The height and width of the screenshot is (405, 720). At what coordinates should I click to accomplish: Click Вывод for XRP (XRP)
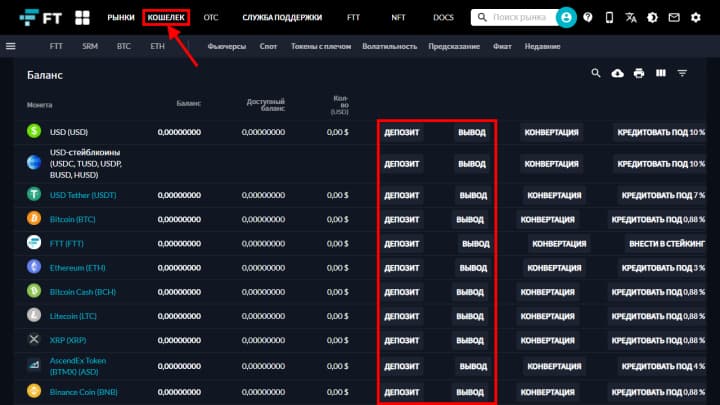click(470, 340)
